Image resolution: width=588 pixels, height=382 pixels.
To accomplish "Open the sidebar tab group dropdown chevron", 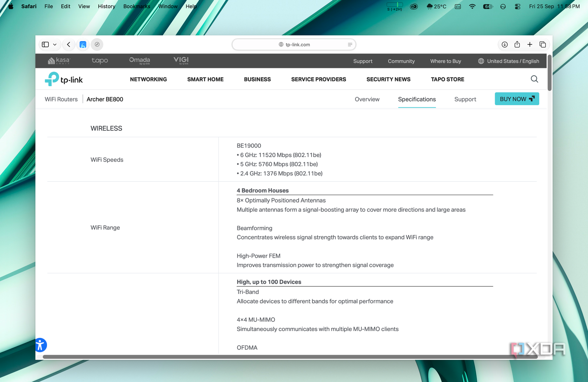I will [x=55, y=45].
